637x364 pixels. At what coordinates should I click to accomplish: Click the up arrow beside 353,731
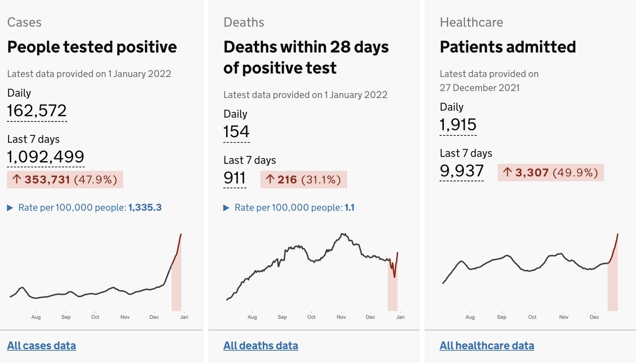coord(16,179)
